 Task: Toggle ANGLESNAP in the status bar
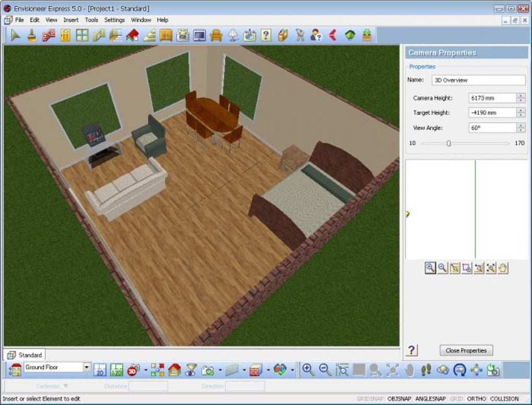click(x=430, y=399)
